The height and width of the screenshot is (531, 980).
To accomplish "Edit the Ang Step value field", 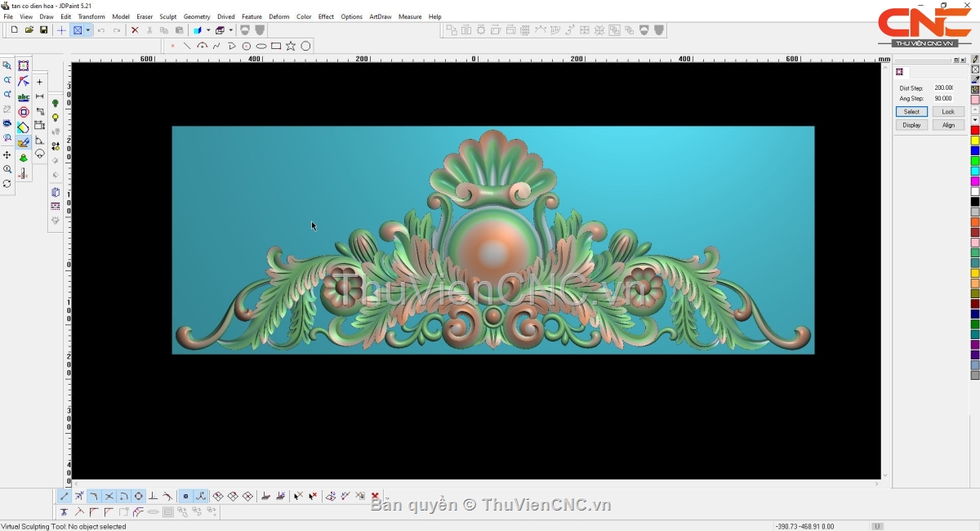I will tap(944, 98).
